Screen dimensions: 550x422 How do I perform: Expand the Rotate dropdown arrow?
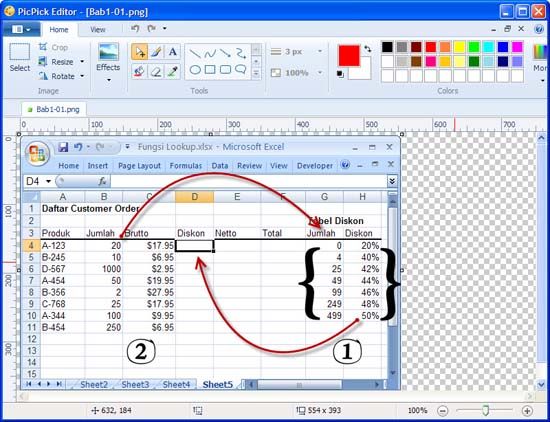[x=82, y=76]
